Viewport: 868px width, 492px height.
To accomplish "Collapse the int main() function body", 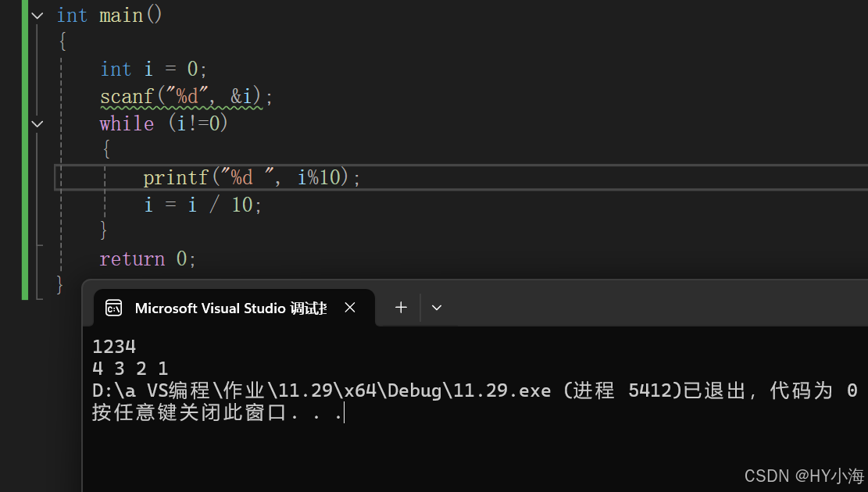I will 37,15.
